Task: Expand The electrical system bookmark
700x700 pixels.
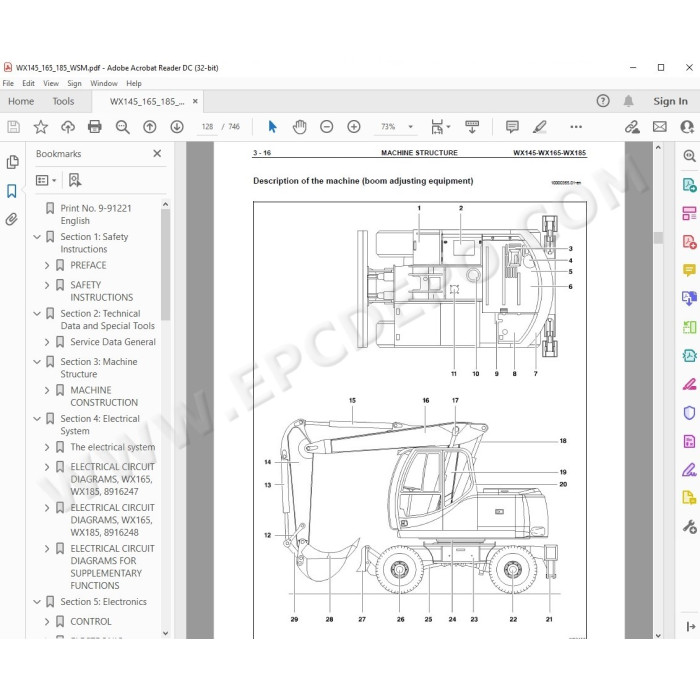Action: tap(47, 447)
